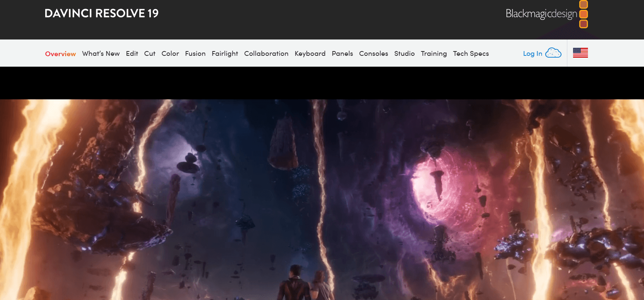Open the Color tab
Viewport: 644px width, 300px height.
[170, 53]
